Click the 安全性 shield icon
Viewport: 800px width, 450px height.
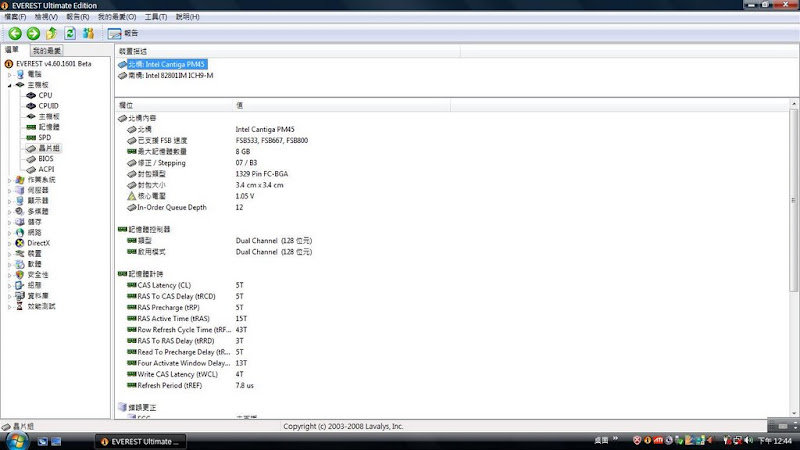(20, 275)
